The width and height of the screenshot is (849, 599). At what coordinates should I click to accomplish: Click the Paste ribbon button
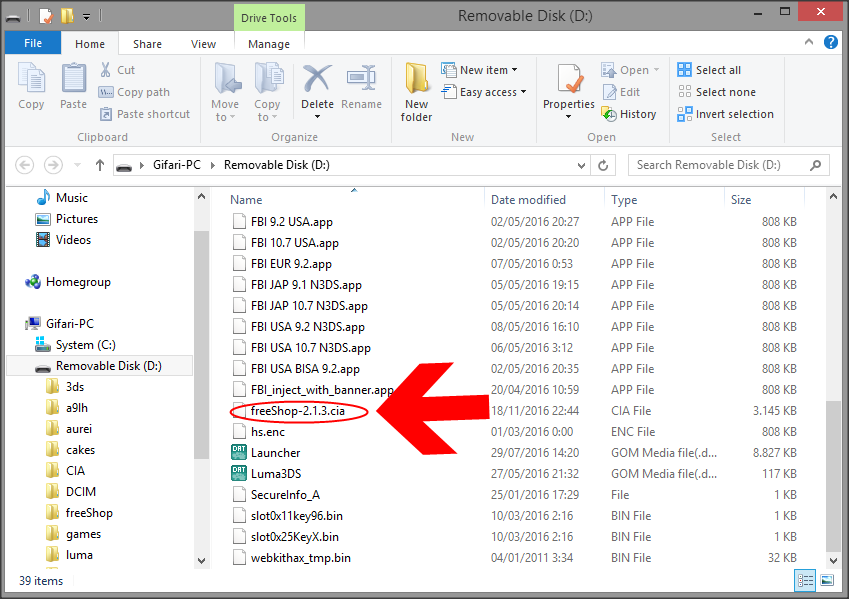click(x=74, y=87)
